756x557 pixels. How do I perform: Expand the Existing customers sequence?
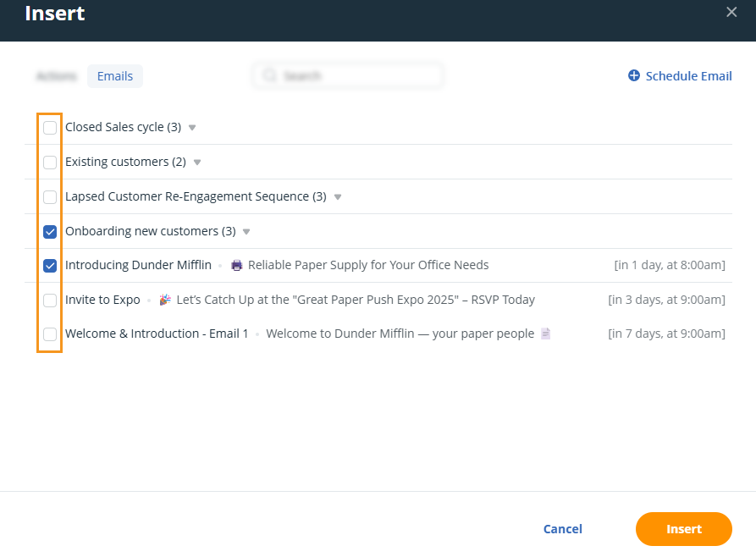pyautogui.click(x=196, y=162)
